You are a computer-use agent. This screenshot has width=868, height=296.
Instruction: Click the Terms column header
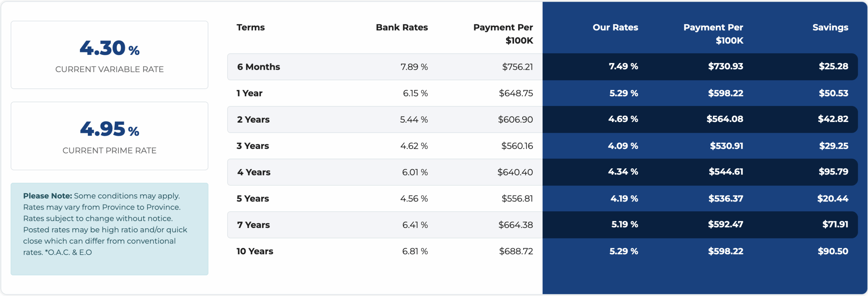pyautogui.click(x=251, y=27)
